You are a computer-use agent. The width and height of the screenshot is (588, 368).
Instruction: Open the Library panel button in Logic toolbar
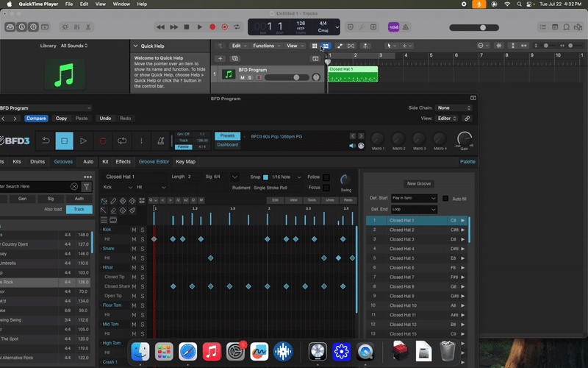10,27
